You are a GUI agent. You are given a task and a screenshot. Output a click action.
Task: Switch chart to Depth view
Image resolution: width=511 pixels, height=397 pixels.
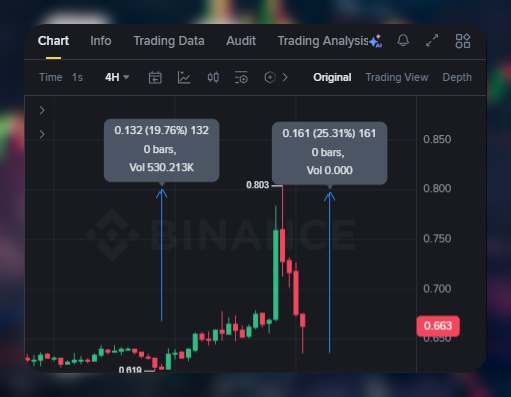pyautogui.click(x=457, y=77)
